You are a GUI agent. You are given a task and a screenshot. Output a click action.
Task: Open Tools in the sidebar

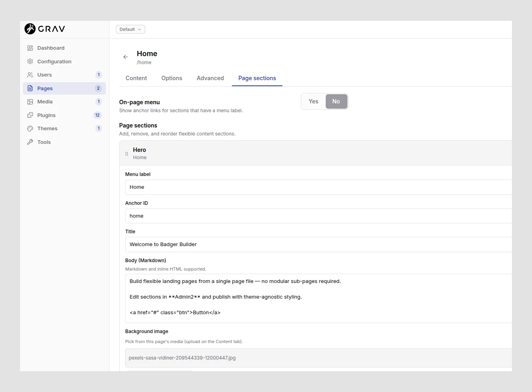64,142
